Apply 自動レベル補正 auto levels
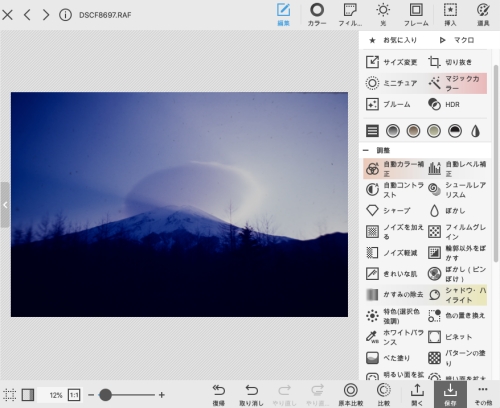 457,169
